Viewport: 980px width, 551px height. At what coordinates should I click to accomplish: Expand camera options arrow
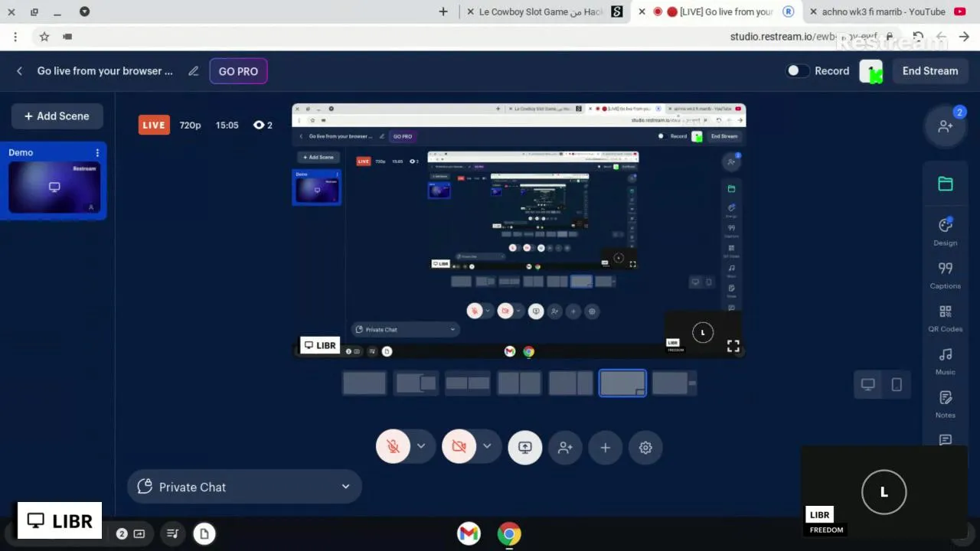pos(487,446)
